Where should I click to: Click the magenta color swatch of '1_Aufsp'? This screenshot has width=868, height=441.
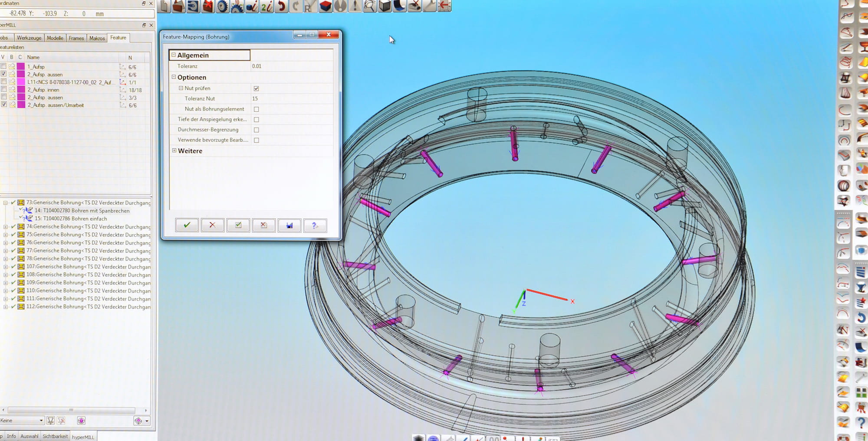[20, 66]
